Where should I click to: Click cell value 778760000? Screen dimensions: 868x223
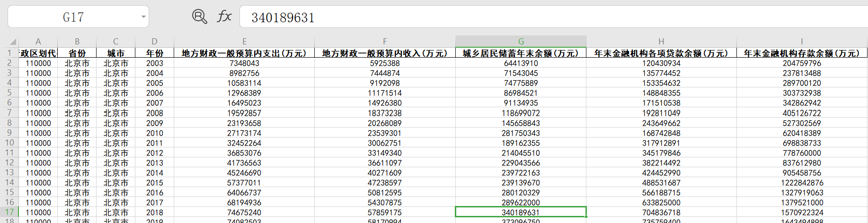click(x=802, y=153)
